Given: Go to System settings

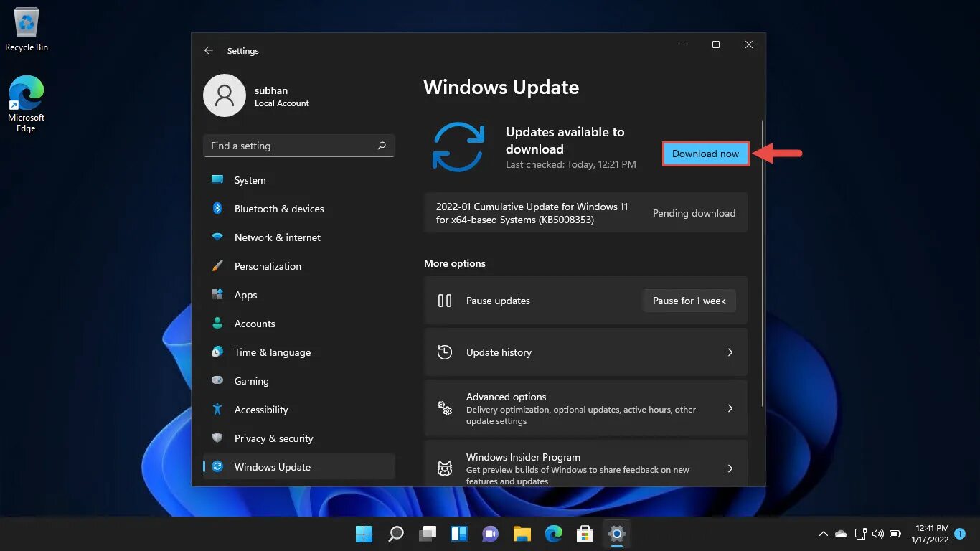Looking at the screenshot, I should (x=299, y=180).
